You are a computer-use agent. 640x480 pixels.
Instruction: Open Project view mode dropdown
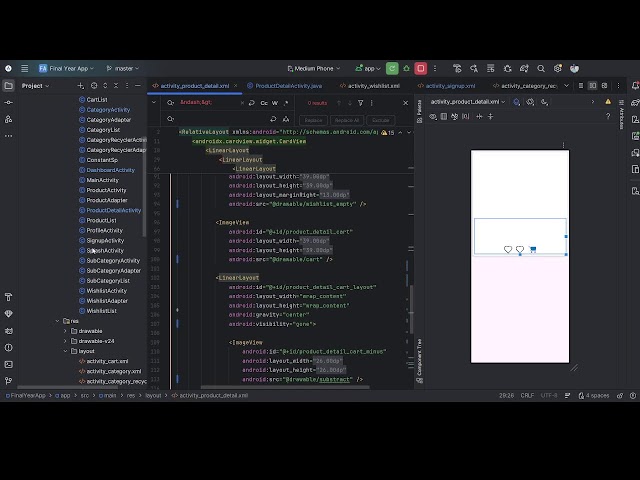pos(35,86)
